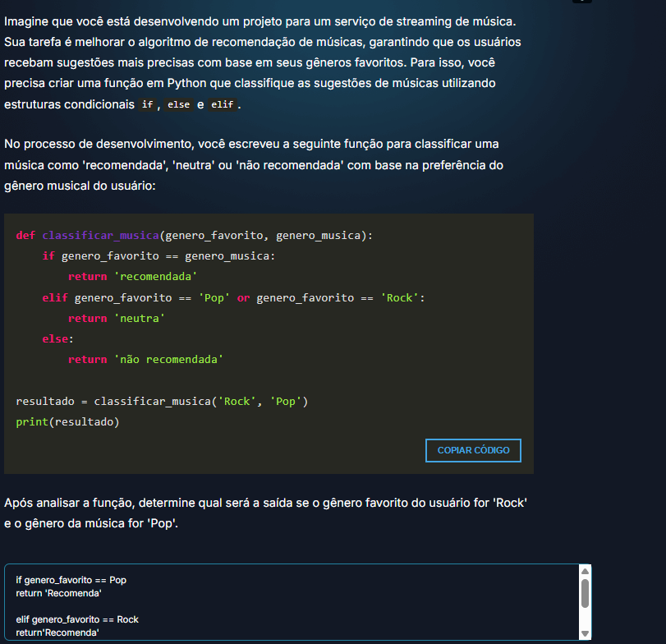This screenshot has width=666, height=644.
Task: Select the inline 'elif' code chip
Action: click(x=223, y=103)
